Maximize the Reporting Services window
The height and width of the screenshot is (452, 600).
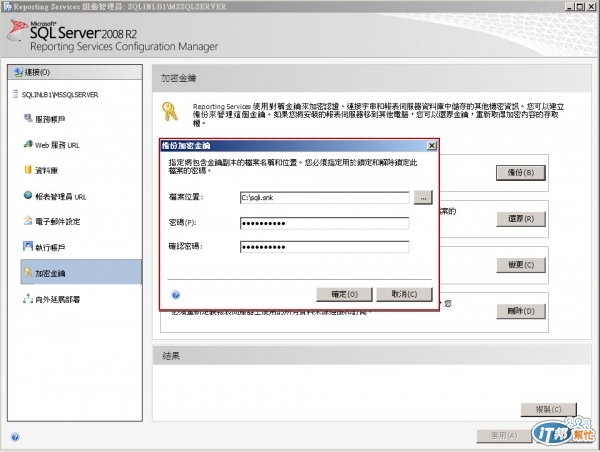580,7
